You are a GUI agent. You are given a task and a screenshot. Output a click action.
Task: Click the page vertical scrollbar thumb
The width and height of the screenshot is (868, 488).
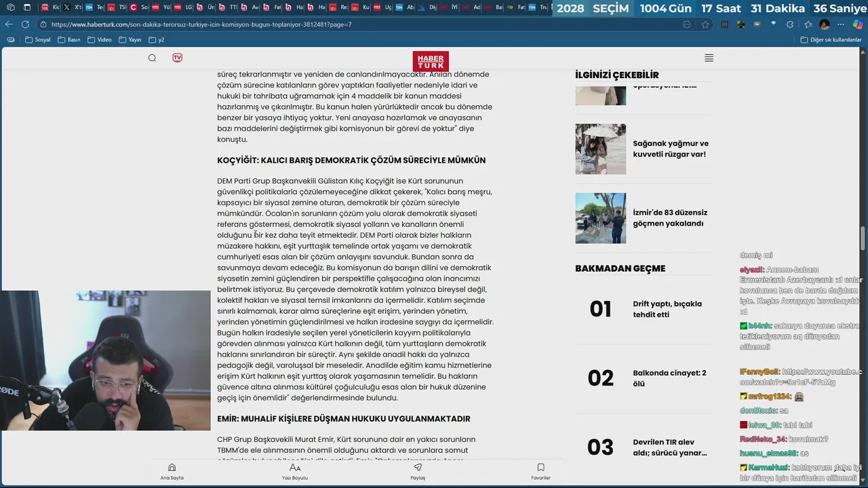click(863, 239)
